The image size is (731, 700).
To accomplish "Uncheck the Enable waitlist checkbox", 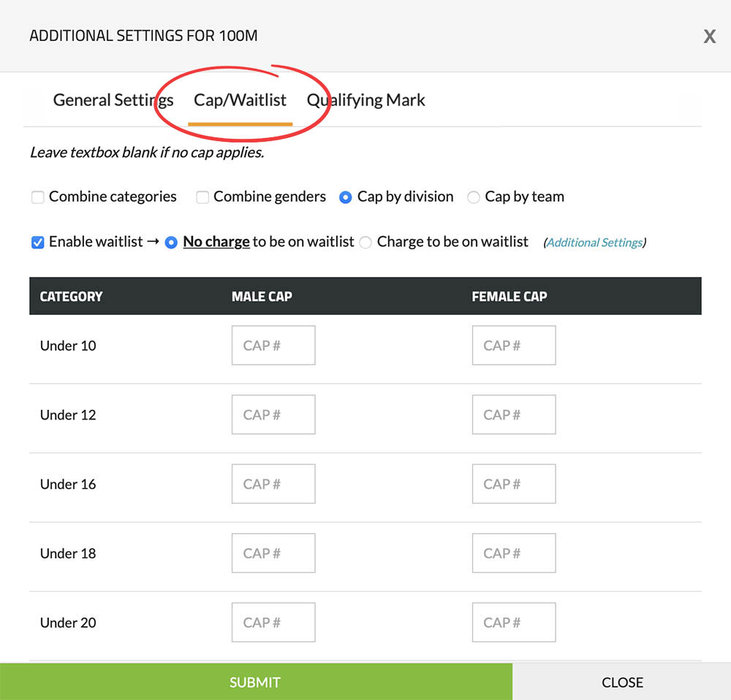I will point(38,243).
